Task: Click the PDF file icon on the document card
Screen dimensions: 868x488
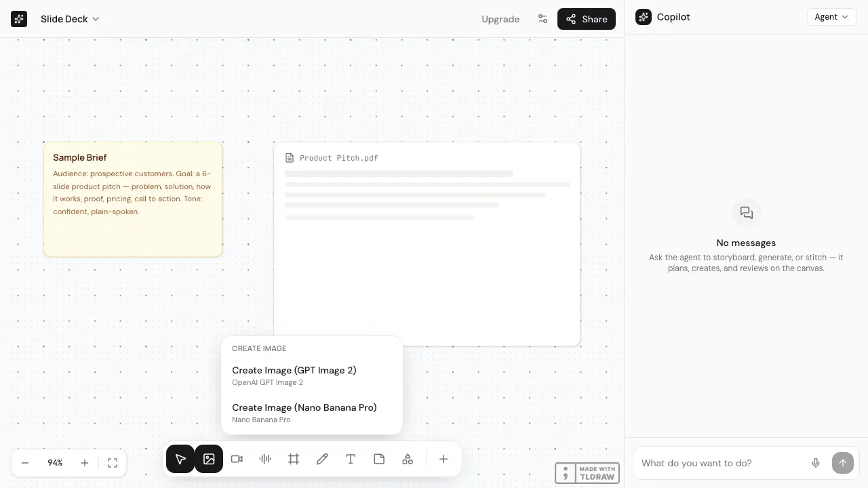Action: click(290, 158)
